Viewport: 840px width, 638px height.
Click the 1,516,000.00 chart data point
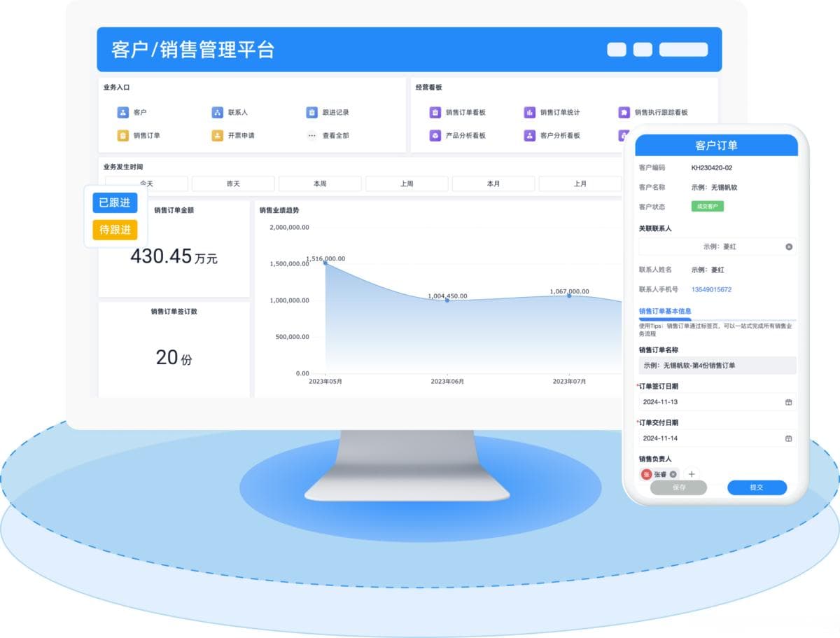(325, 263)
